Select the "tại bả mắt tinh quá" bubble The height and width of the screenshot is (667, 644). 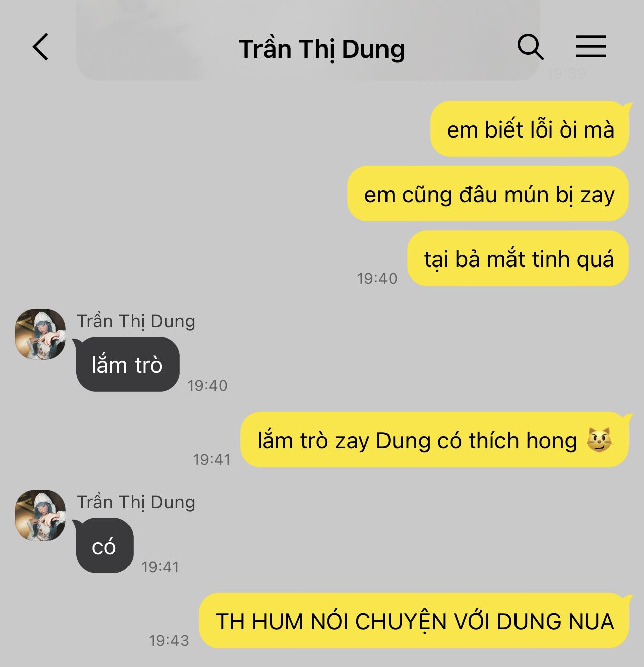pyautogui.click(x=519, y=258)
